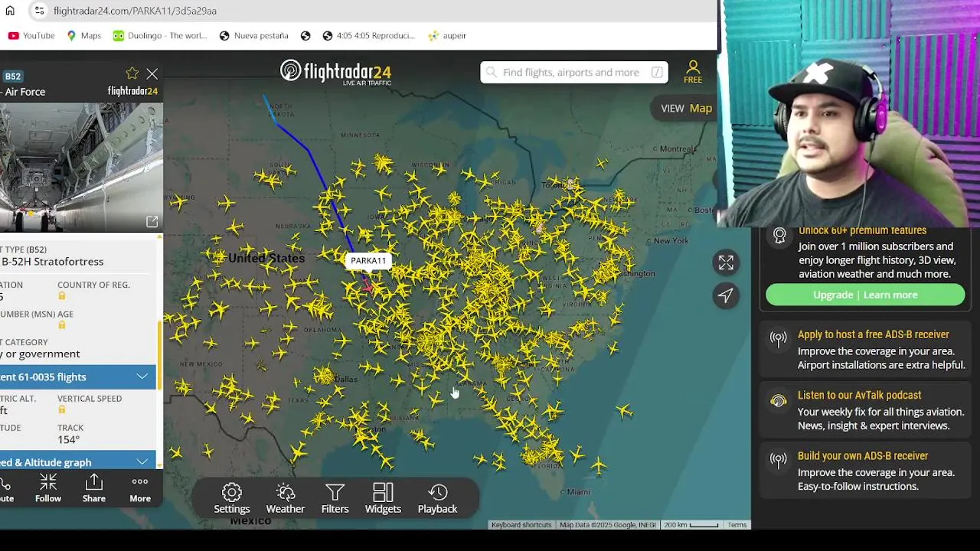This screenshot has width=980, height=551.
Task: Click locked Vertical Speed padlock
Action: (x=62, y=409)
